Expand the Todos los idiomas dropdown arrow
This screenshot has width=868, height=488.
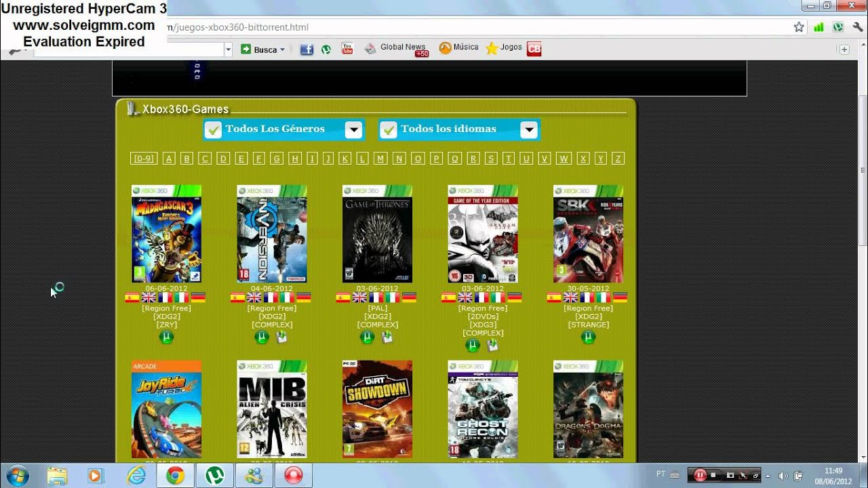pos(529,129)
